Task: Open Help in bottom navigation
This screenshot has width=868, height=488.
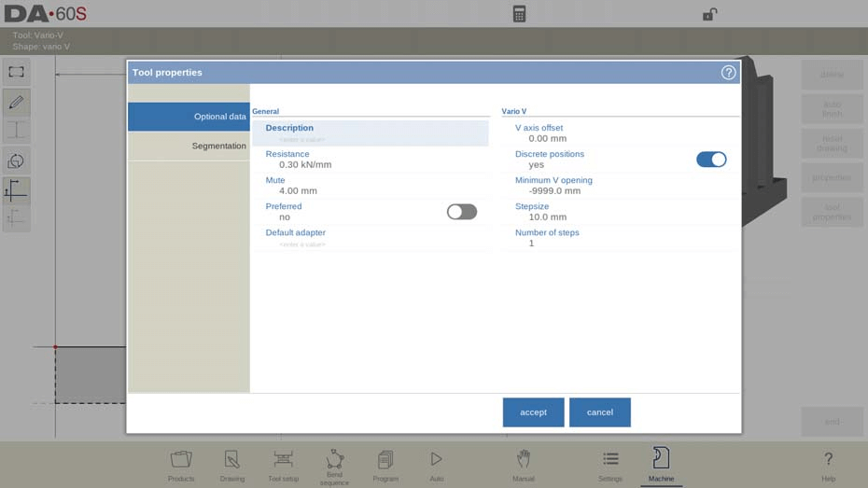Action: point(828,466)
